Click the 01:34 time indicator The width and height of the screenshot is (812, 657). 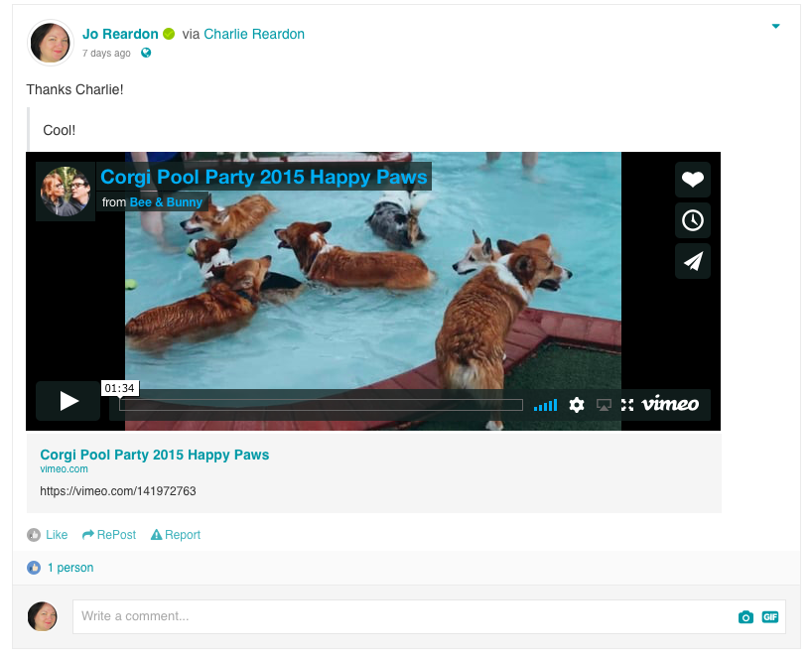pyautogui.click(x=120, y=388)
